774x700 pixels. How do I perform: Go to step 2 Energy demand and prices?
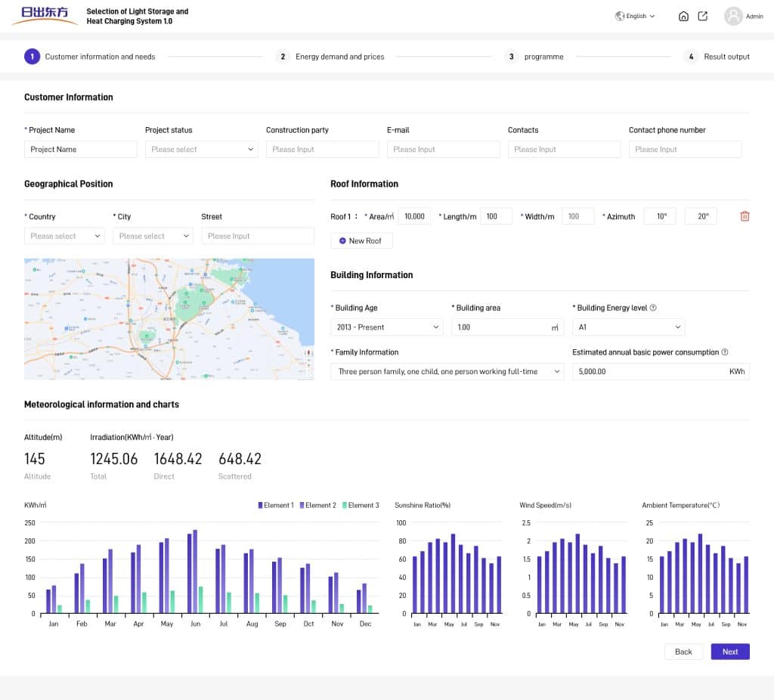click(332, 57)
